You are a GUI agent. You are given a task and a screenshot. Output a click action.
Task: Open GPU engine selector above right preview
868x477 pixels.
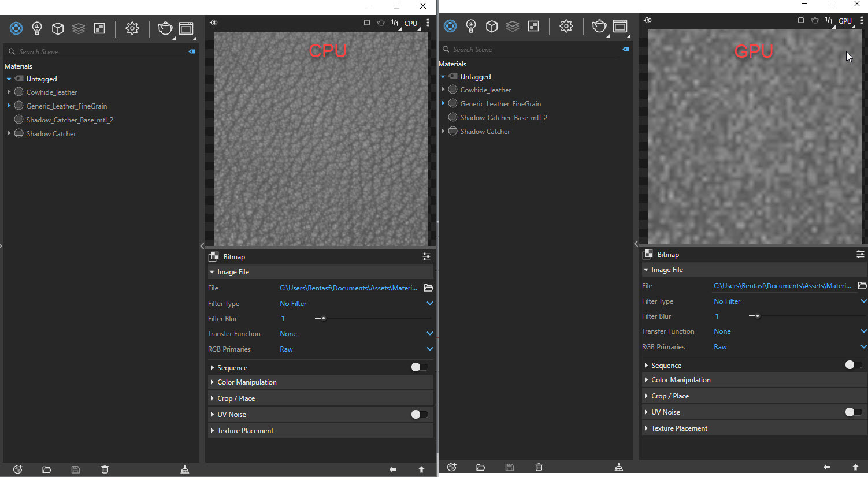click(845, 21)
